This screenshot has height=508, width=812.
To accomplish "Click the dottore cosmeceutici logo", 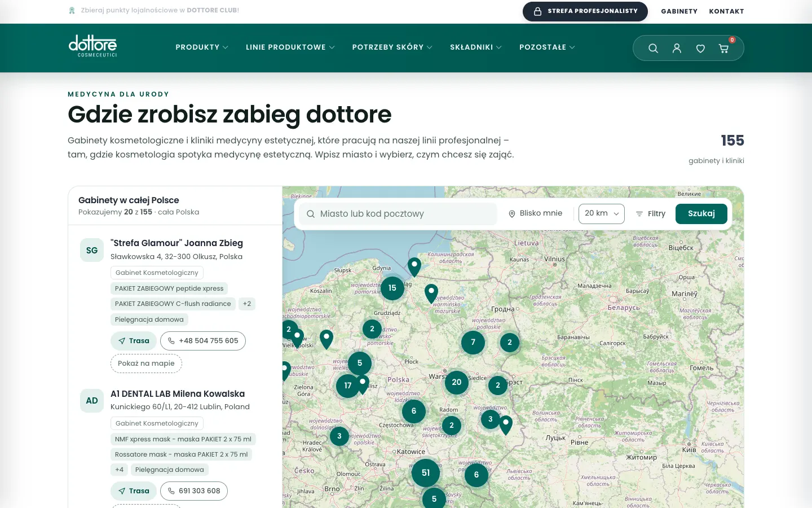I will tap(93, 46).
